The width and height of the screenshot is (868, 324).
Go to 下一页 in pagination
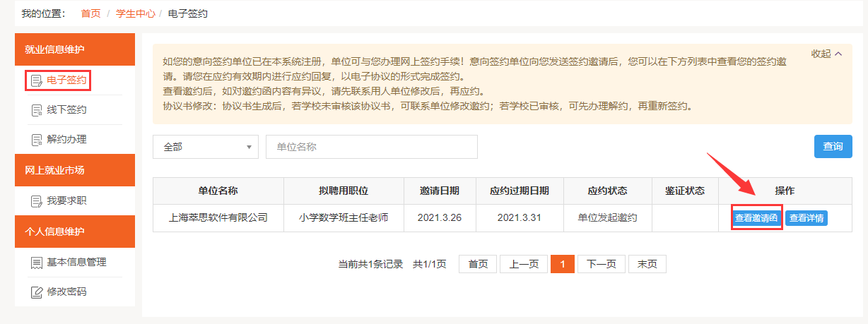(x=601, y=264)
